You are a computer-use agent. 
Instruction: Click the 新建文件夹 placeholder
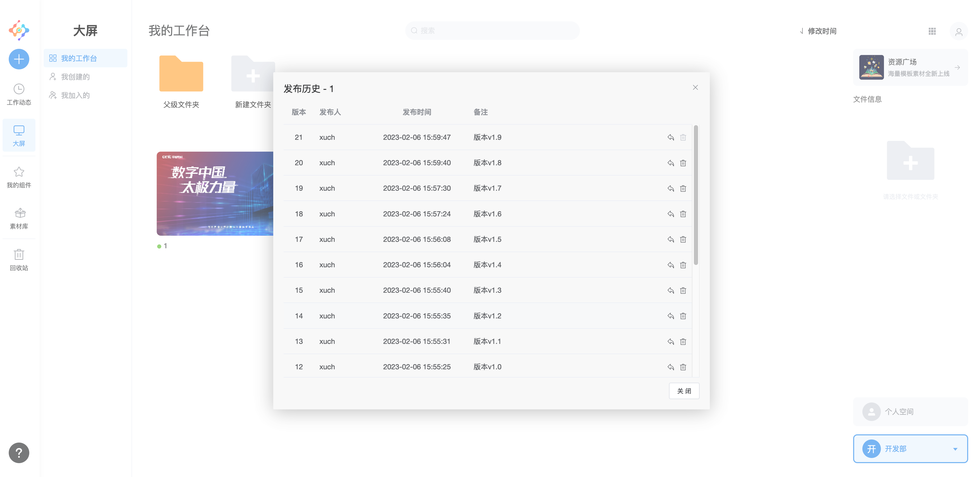pyautogui.click(x=253, y=82)
